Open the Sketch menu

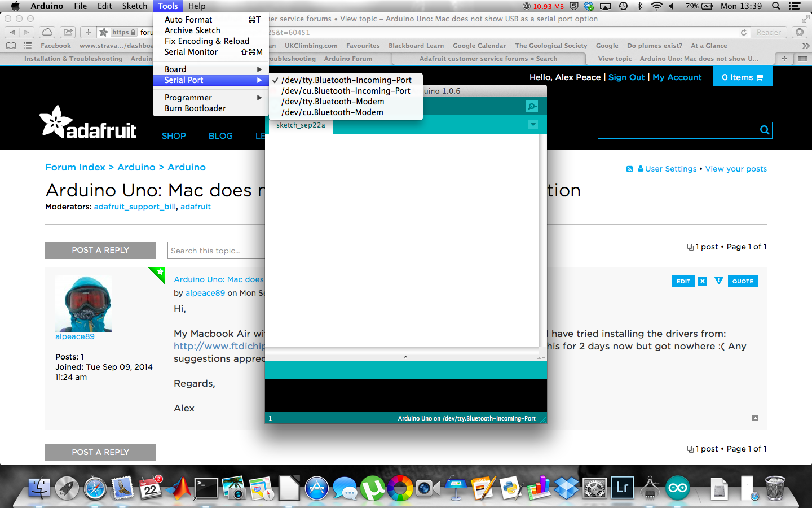click(x=135, y=6)
